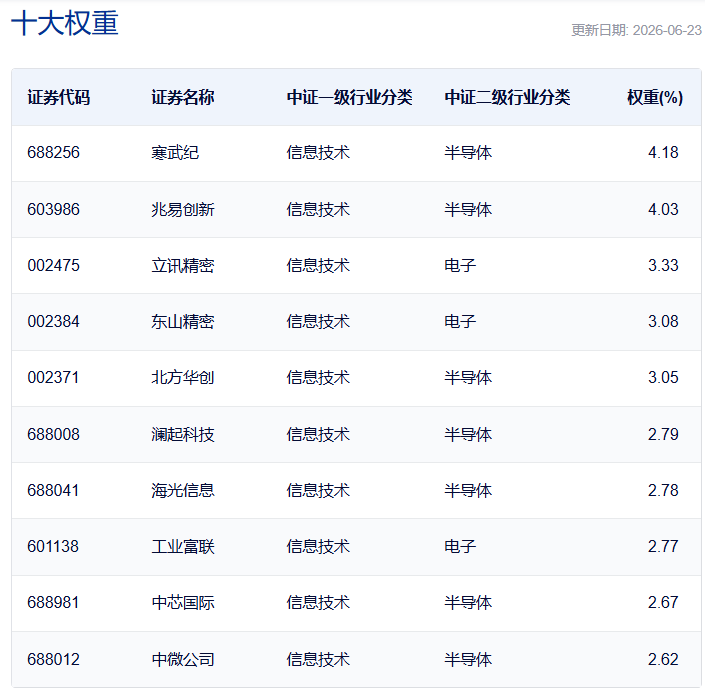Select security code 688981
The image size is (705, 696).
[53, 602]
